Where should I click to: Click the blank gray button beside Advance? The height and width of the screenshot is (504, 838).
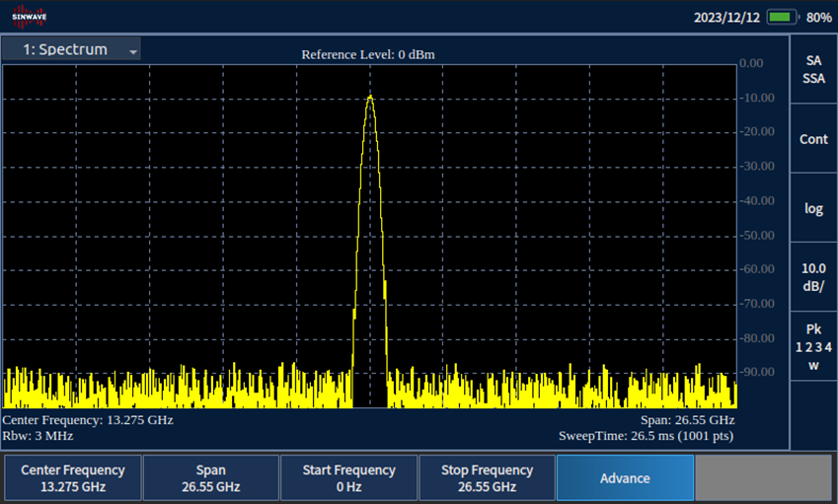(763, 478)
